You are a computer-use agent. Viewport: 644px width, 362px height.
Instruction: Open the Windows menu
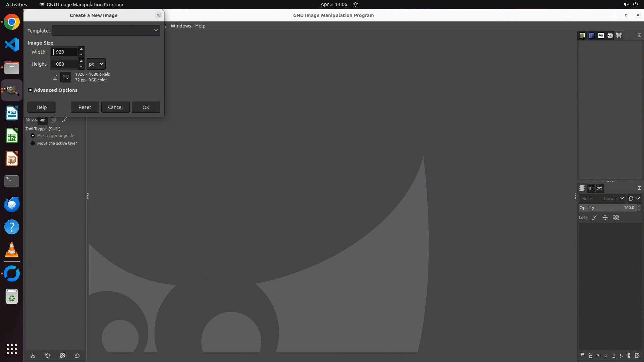(180, 26)
